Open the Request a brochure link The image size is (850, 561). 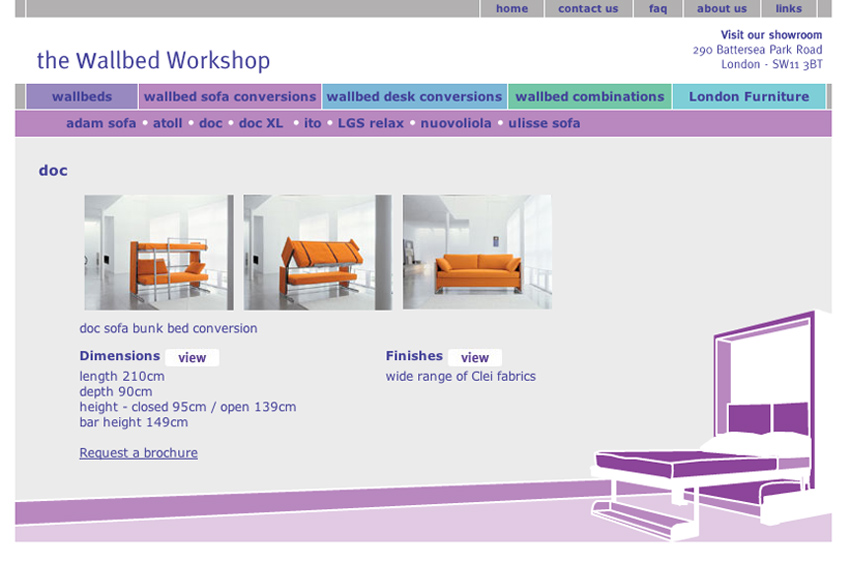click(138, 453)
